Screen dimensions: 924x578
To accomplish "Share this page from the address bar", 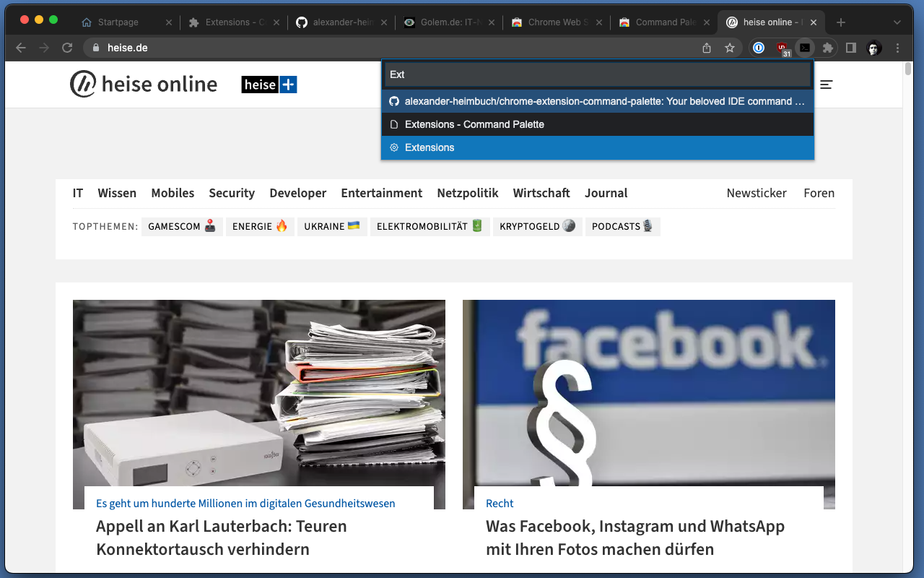I will click(x=707, y=48).
